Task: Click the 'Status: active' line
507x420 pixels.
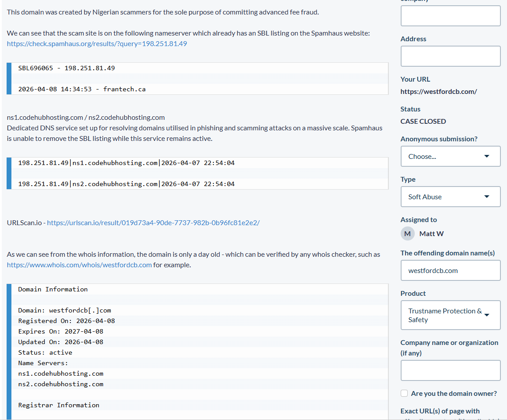Action: 45,352
